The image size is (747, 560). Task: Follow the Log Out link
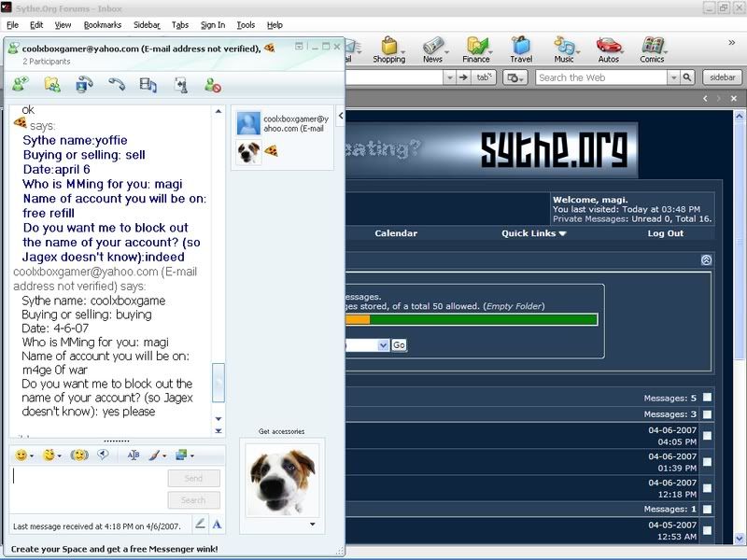(x=665, y=233)
